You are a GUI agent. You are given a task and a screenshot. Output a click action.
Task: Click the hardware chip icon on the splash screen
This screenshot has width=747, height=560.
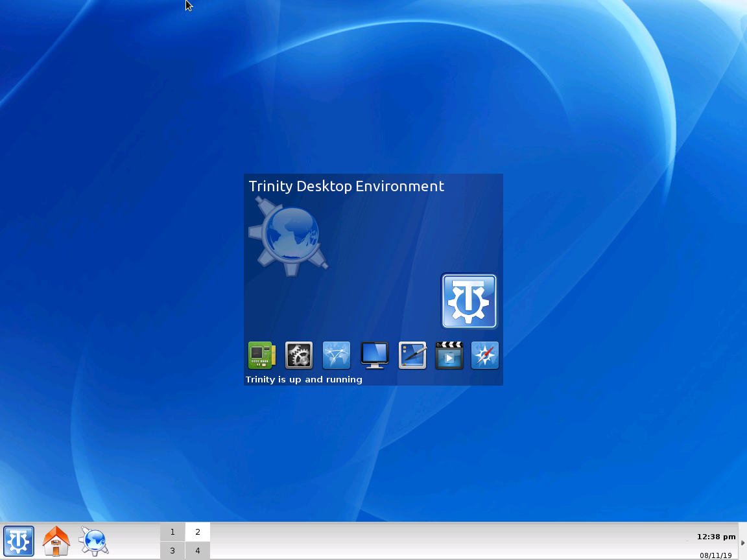[x=261, y=355]
